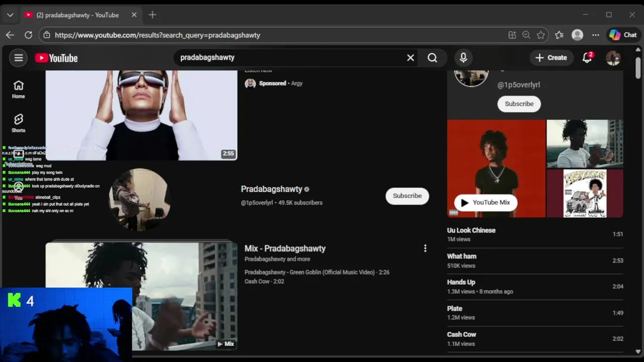Viewport: 644px width, 362px height.
Task: Open YouTube notifications bell
Action: (x=587, y=58)
